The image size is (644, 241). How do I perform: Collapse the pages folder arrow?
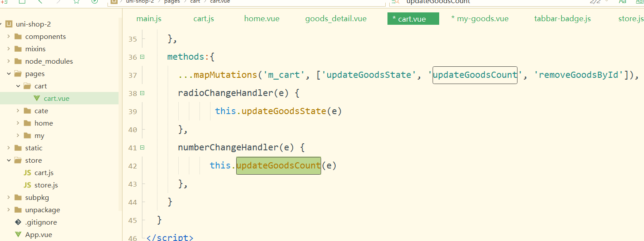click(x=8, y=74)
